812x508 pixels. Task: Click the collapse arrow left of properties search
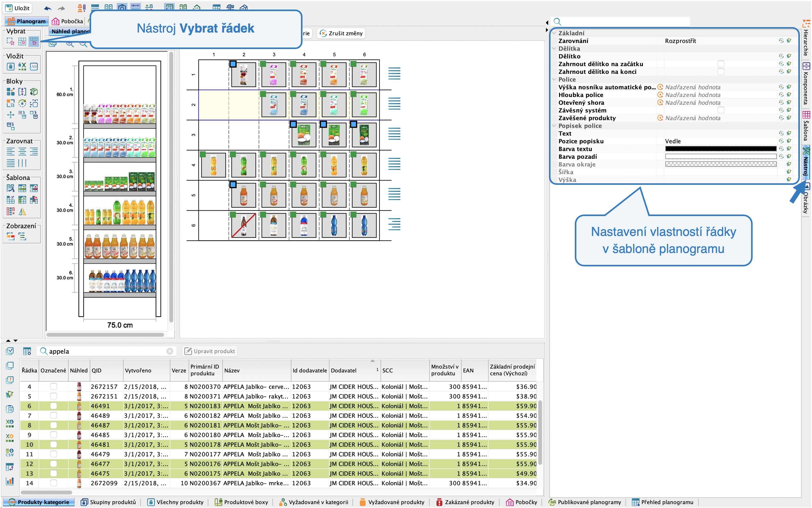[547, 22]
